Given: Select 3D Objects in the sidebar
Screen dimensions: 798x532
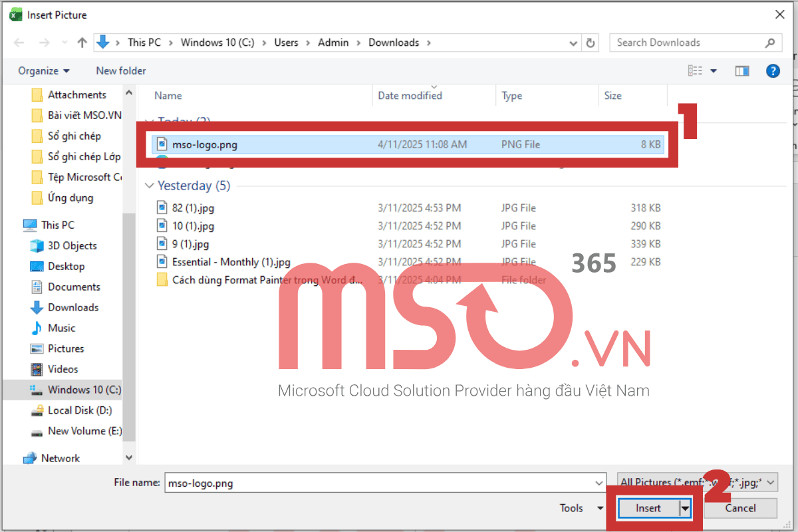Looking at the screenshot, I should pos(72,246).
